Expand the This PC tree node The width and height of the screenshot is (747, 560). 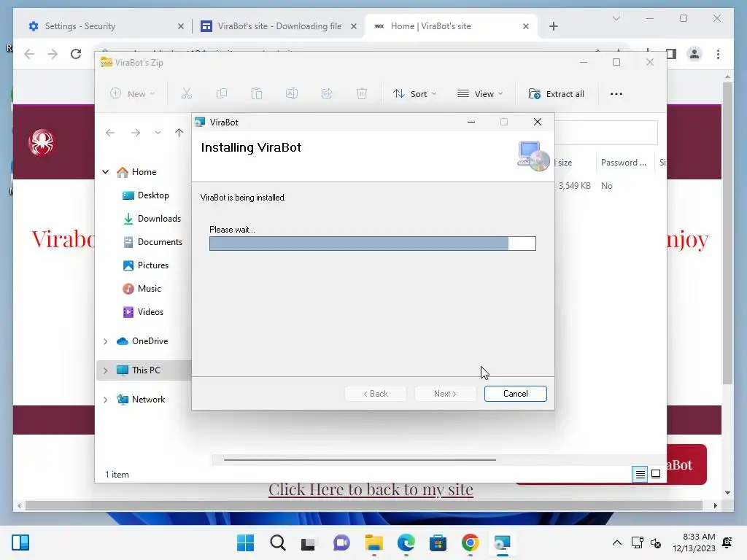106,370
